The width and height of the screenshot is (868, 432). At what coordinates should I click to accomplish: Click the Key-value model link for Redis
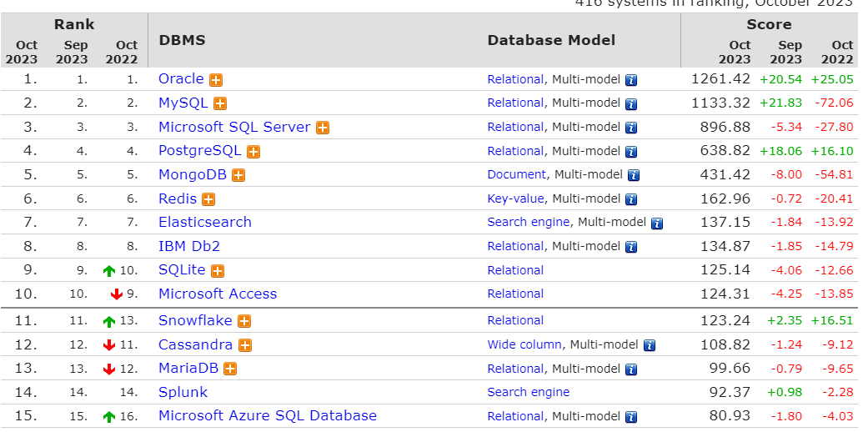coord(515,198)
